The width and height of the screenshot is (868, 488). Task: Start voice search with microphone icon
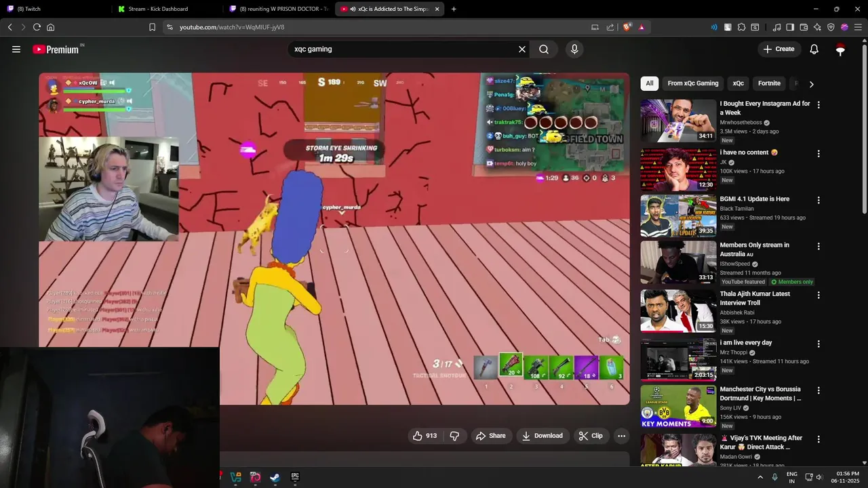coord(574,49)
